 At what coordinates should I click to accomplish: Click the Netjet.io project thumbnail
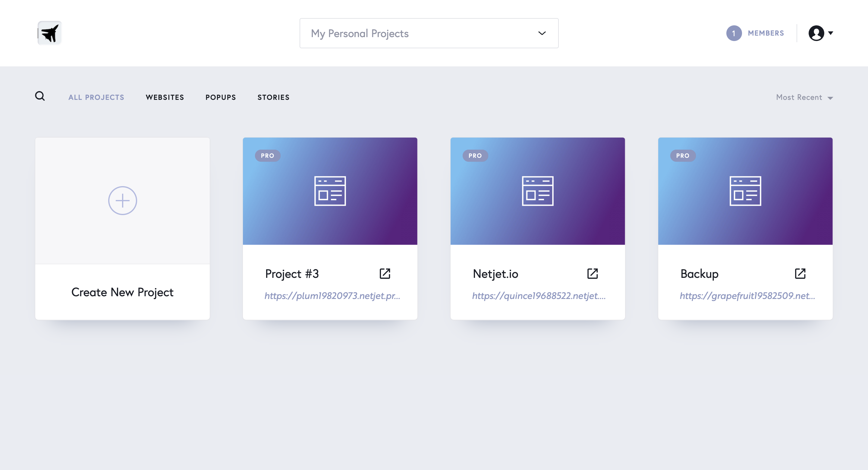click(x=538, y=191)
